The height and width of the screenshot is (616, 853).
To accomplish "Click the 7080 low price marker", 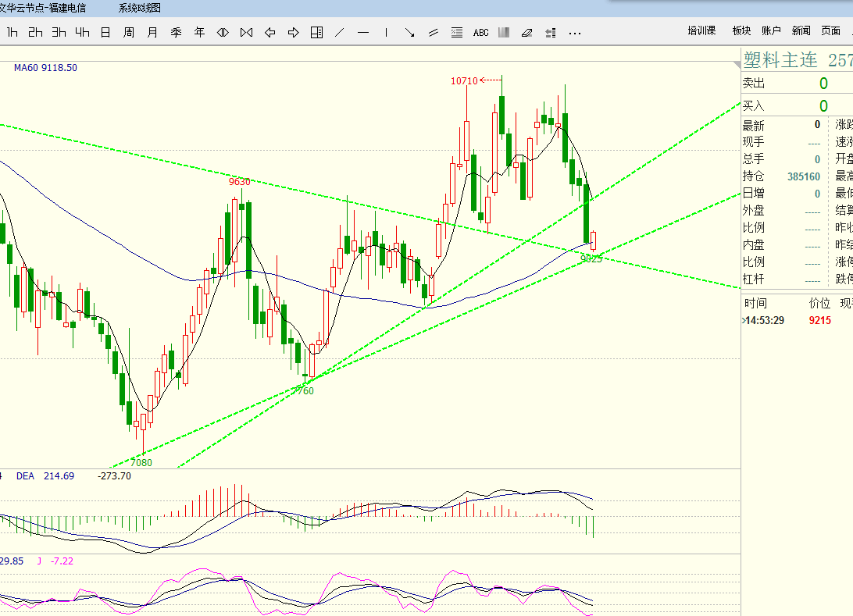I will [141, 463].
